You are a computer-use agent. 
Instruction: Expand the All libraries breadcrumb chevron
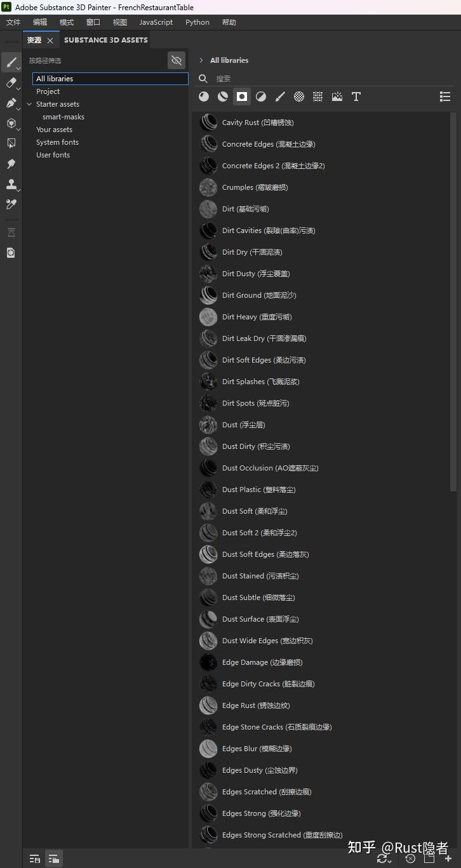[201, 60]
